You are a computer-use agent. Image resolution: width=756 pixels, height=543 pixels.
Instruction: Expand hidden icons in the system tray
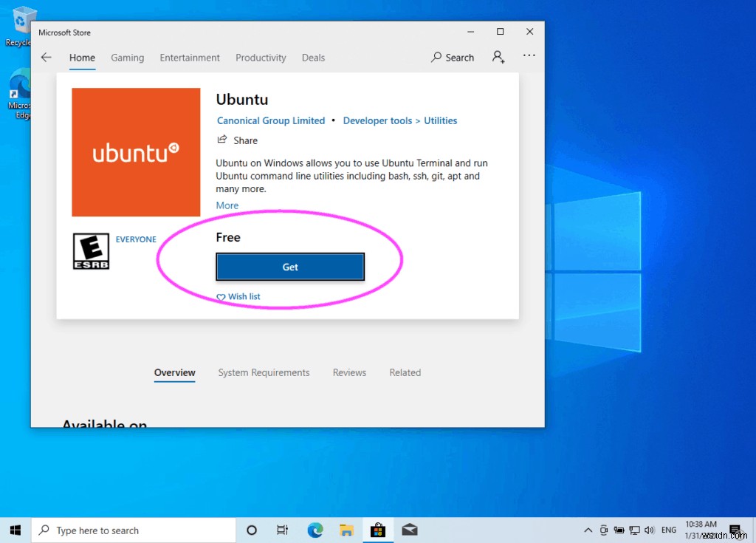[x=587, y=530]
